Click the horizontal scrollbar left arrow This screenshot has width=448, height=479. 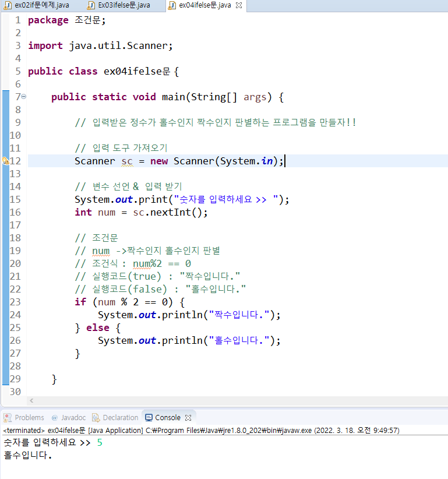[31, 400]
